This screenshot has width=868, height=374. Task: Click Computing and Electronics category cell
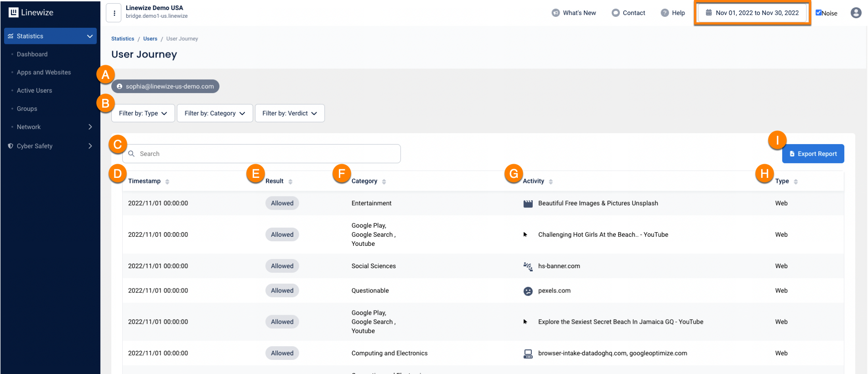(x=390, y=353)
